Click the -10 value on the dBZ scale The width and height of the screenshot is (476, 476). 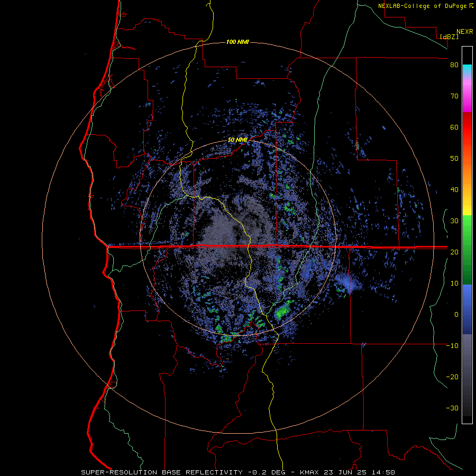click(452, 346)
